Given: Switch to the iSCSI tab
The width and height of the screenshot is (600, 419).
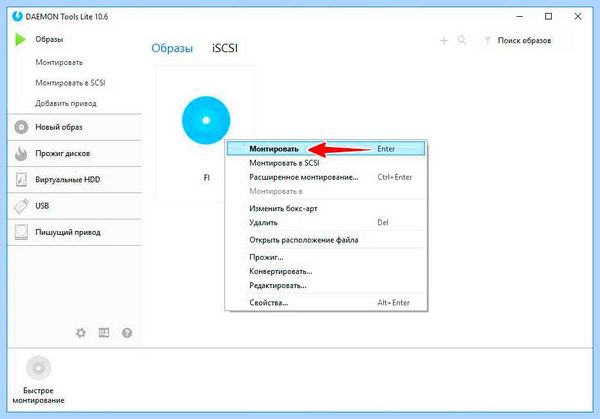Looking at the screenshot, I should [x=225, y=48].
